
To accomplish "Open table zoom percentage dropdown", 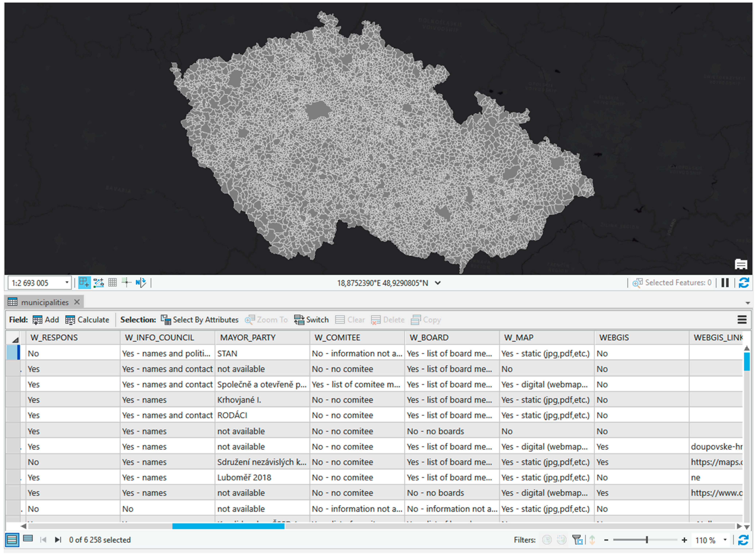I will 725,540.
